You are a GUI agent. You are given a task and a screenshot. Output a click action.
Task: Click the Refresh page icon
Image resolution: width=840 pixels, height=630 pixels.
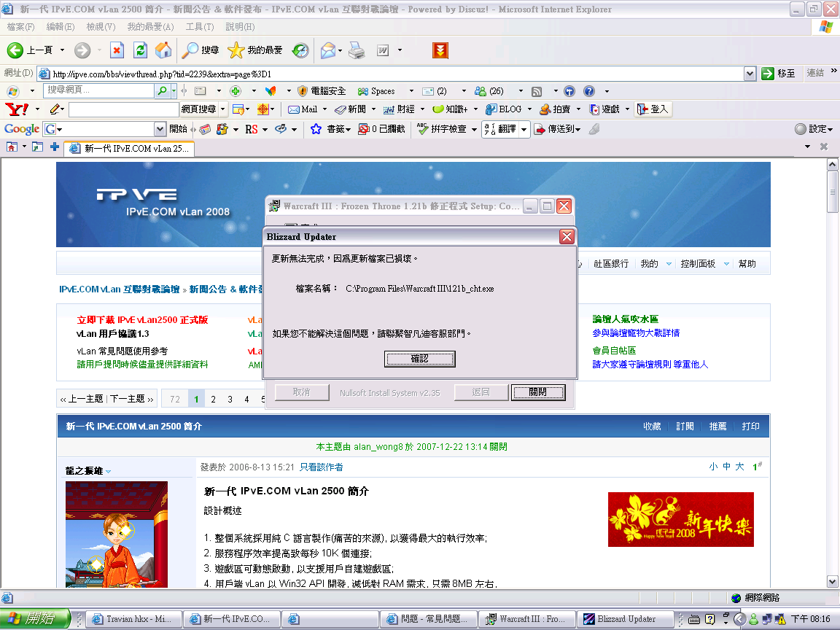(141, 50)
